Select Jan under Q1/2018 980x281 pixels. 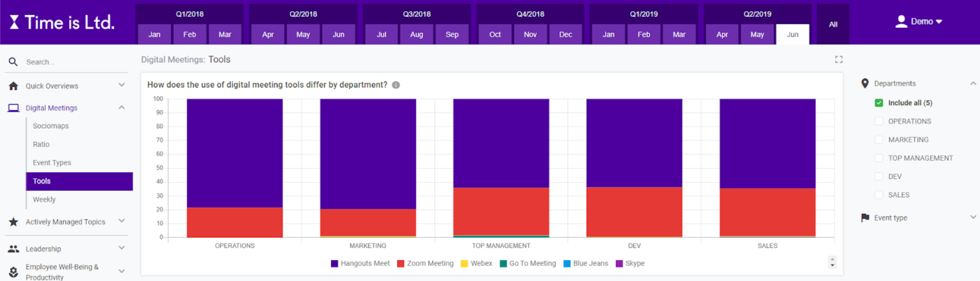coord(154,34)
